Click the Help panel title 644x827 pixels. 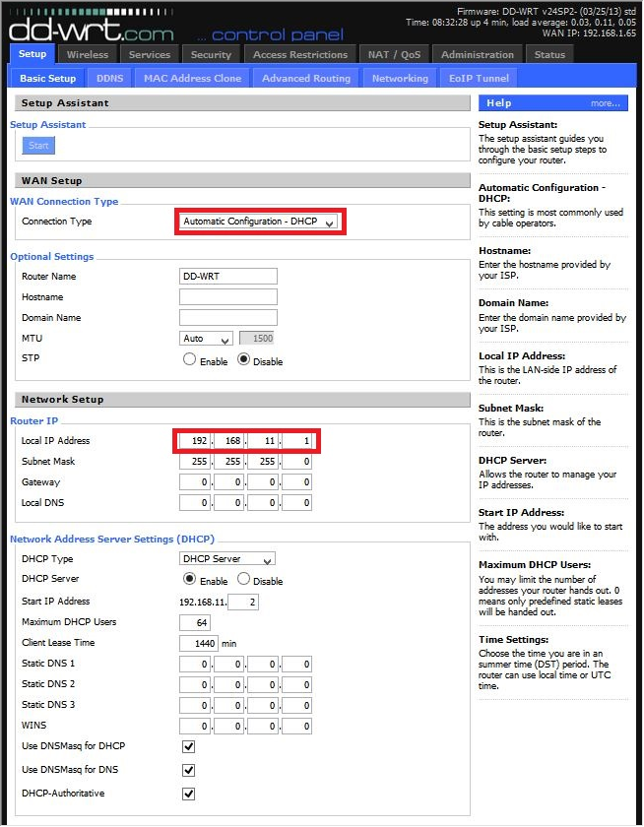499,102
